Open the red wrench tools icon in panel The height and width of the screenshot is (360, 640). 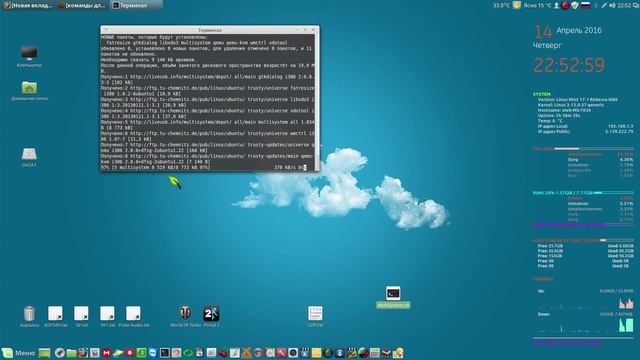(281, 353)
